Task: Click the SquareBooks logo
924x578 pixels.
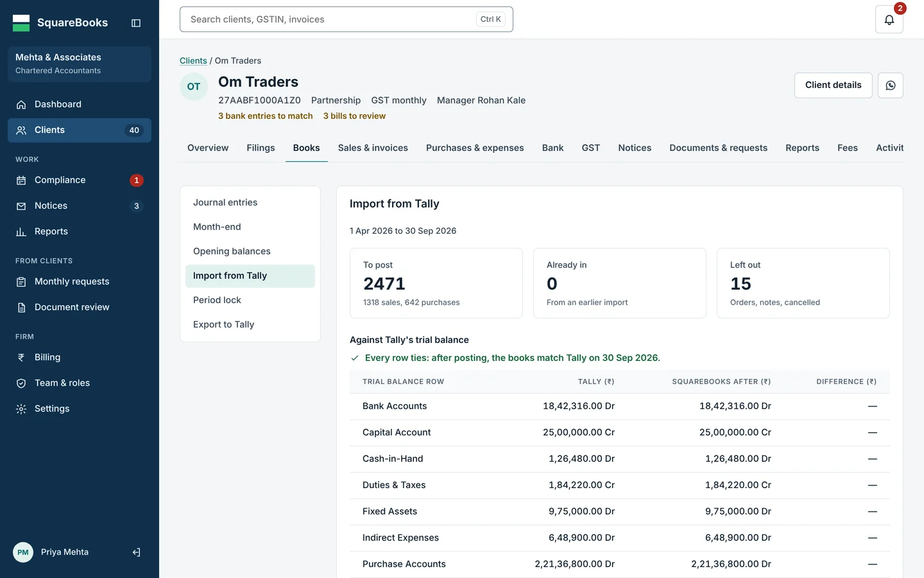Action: 60,23
